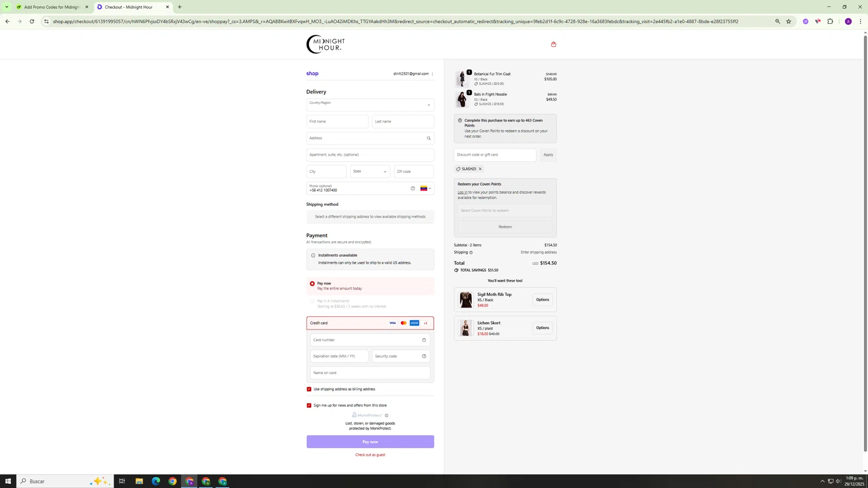Switch to Add Promo Codes tab
Viewport: 868px width, 488px height.
(x=52, y=7)
